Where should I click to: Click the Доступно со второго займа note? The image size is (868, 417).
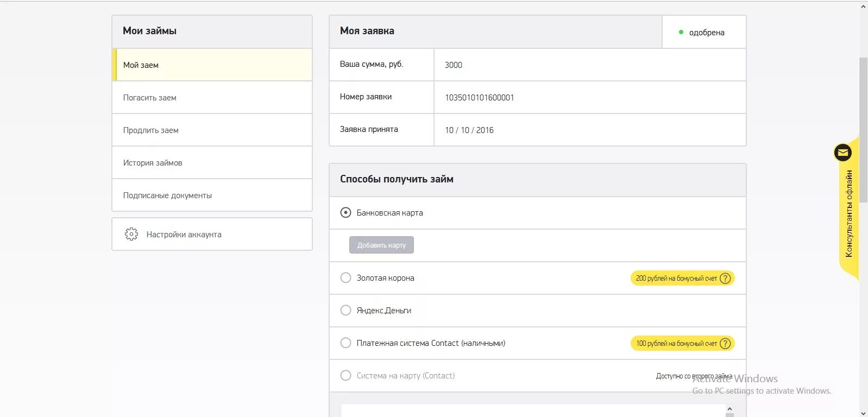coord(694,376)
